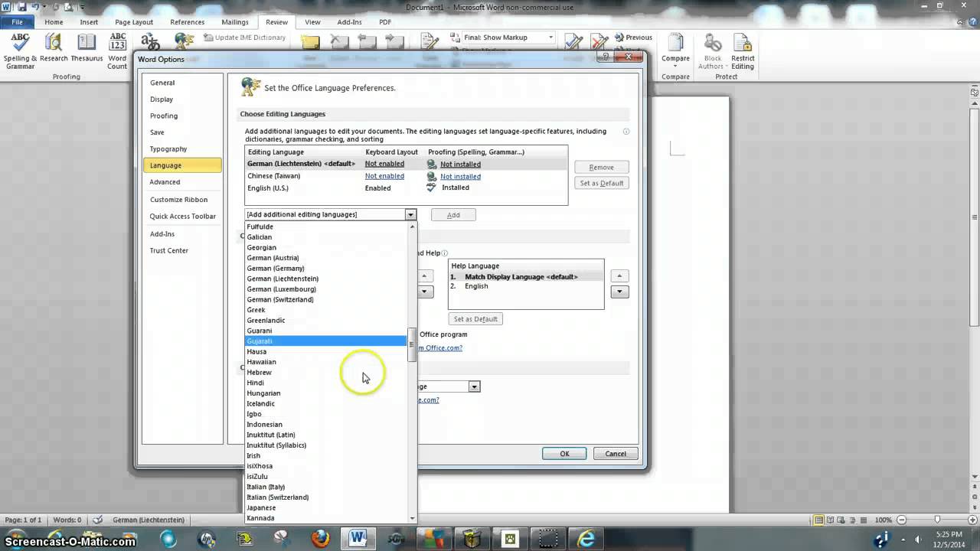Image resolution: width=980 pixels, height=551 pixels.
Task: Select Greek in language list
Action: coord(325,310)
